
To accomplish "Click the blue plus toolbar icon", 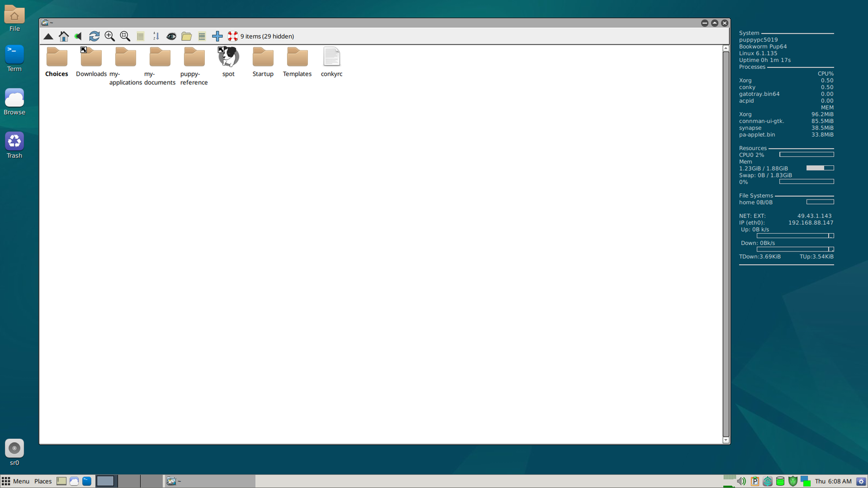I will coord(218,36).
